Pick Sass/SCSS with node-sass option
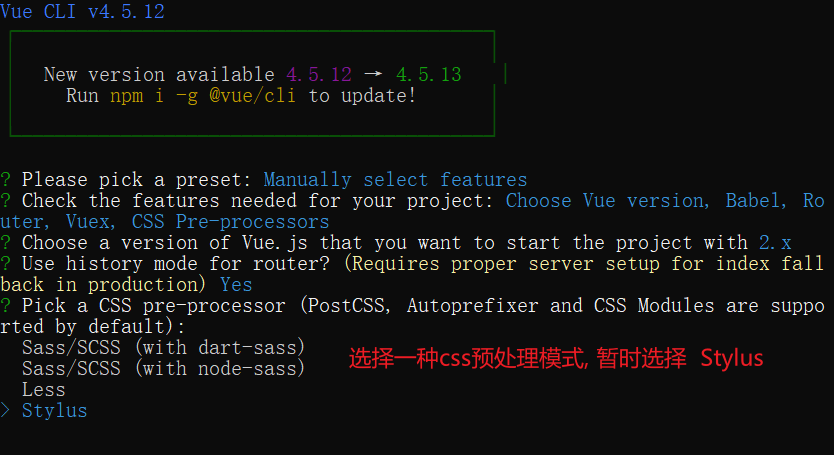 tap(163, 368)
